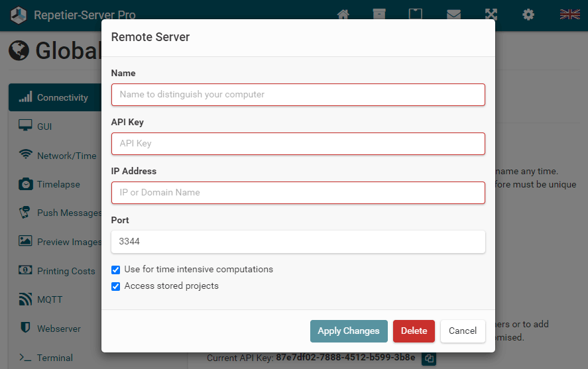Open the archive box icon in header
Image resolution: width=588 pixels, height=369 pixels.
click(x=379, y=14)
